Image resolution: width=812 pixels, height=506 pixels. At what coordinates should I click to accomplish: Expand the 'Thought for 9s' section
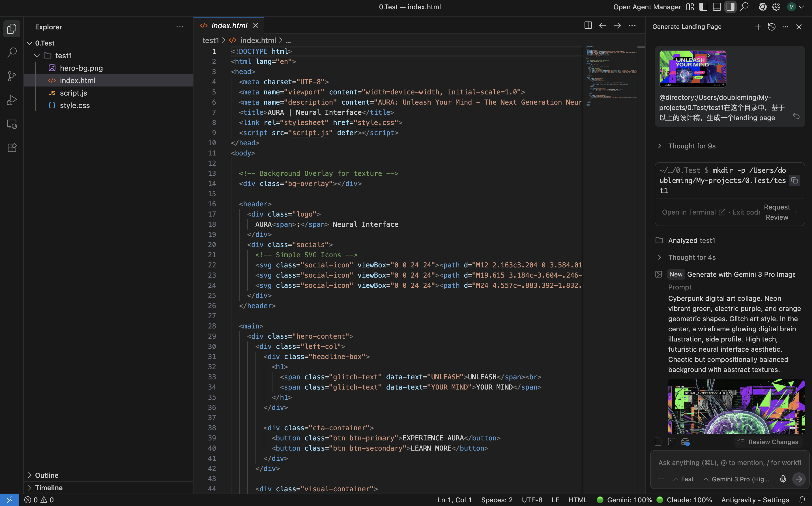point(691,146)
